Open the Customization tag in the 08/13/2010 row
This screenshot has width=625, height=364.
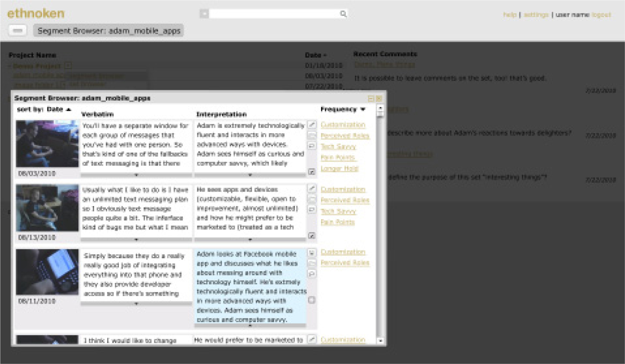click(343, 189)
